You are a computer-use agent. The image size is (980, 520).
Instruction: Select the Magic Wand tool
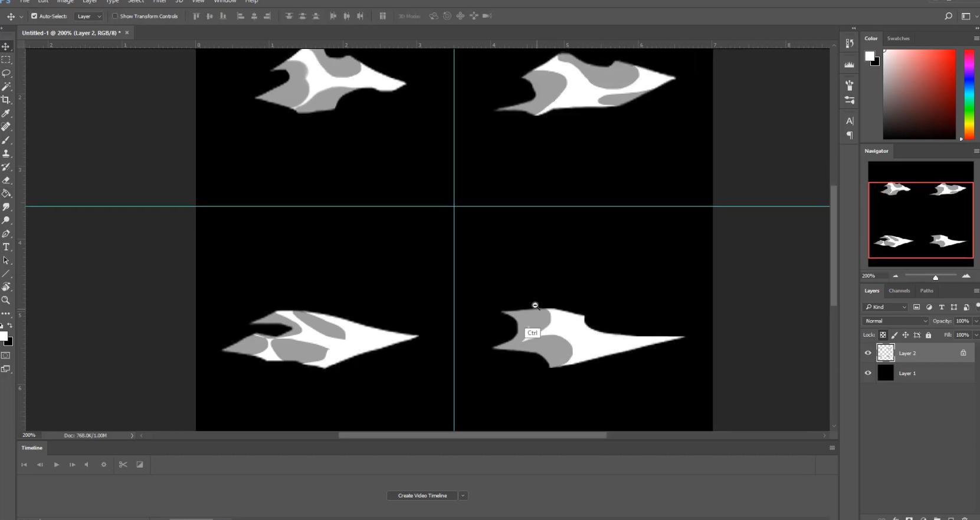click(x=6, y=87)
